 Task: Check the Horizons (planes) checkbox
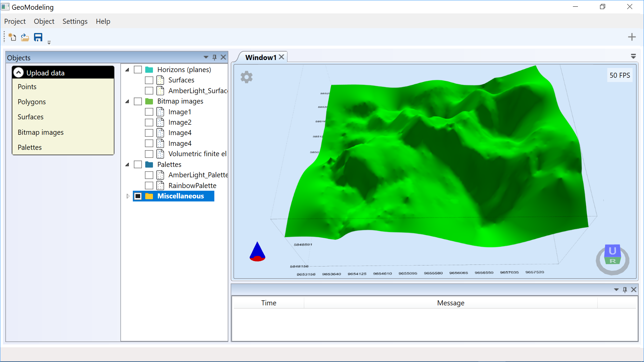click(x=138, y=70)
